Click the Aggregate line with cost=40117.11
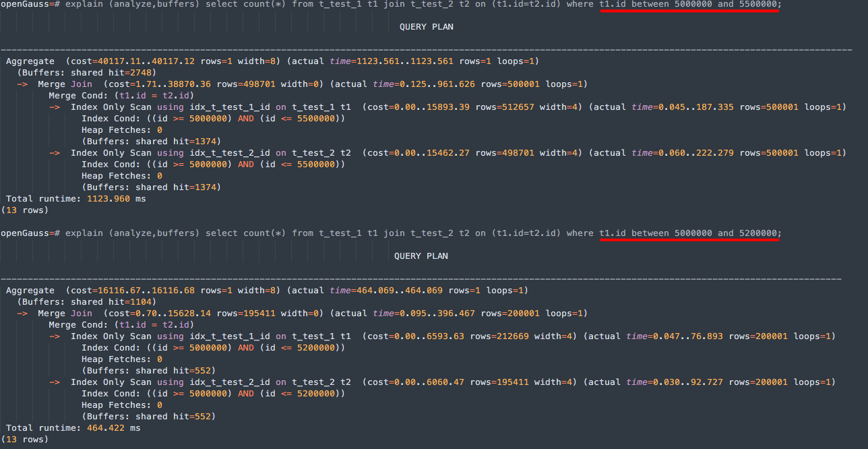The image size is (868, 449). [x=272, y=61]
